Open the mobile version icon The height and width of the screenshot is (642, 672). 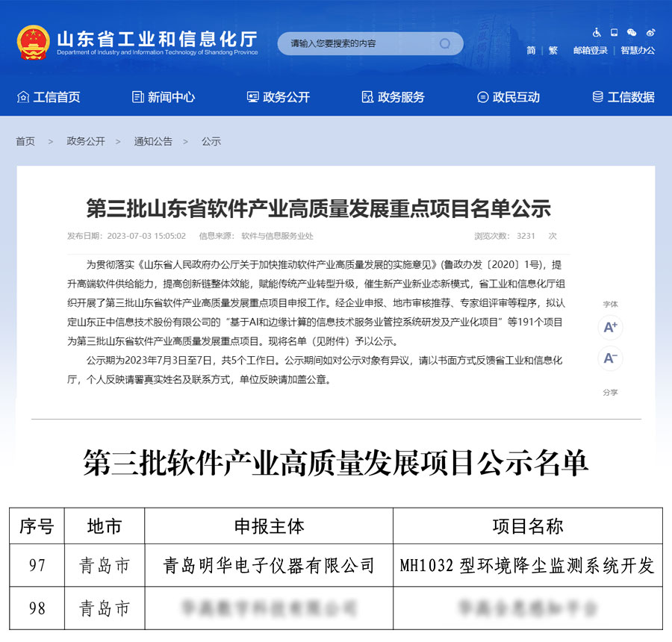click(x=614, y=33)
